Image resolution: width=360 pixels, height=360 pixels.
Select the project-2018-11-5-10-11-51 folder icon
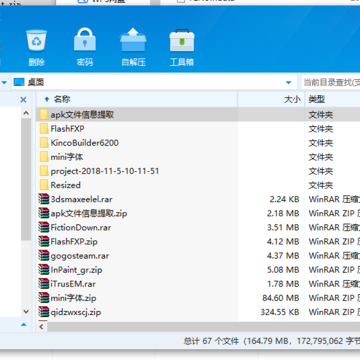[44, 171]
